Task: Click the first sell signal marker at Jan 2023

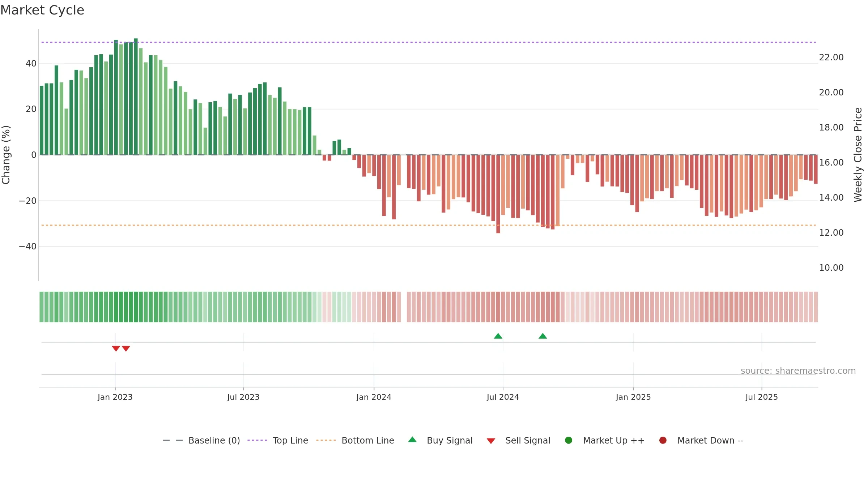Action: pos(116,348)
